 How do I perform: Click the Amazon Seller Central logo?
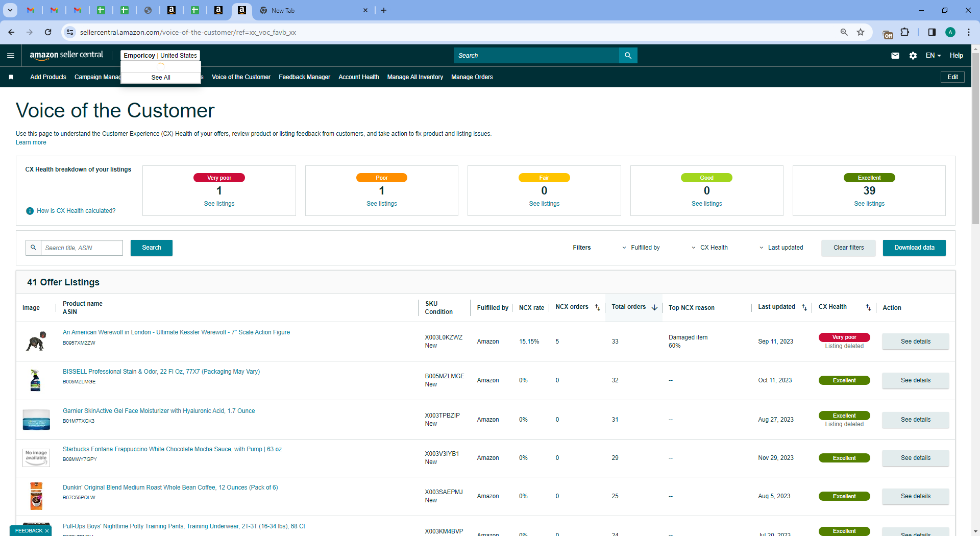[66, 55]
